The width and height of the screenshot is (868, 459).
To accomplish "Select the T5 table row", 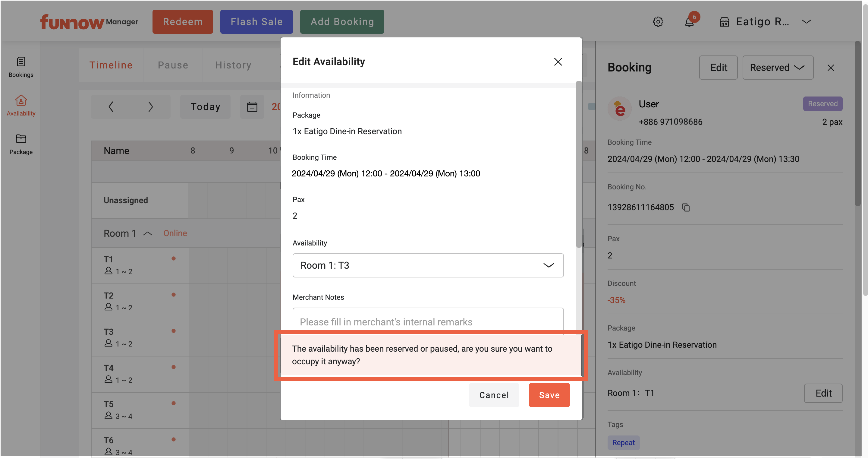I will coord(140,410).
